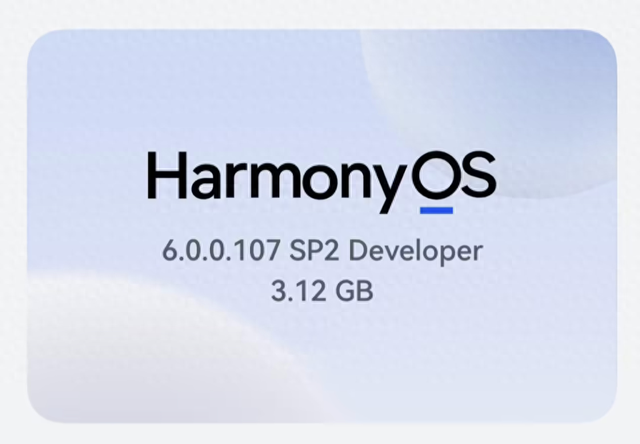Select the 6.0.0.107 version number
The image size is (640, 444).
coord(210,251)
